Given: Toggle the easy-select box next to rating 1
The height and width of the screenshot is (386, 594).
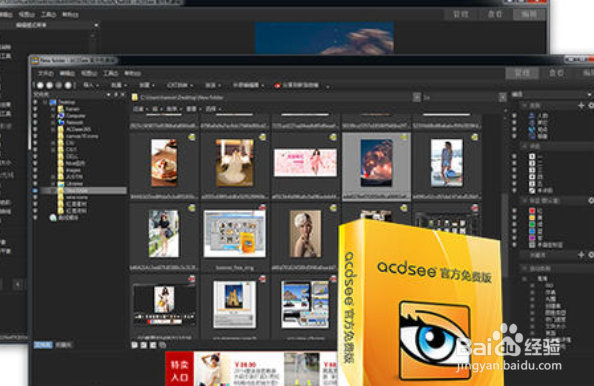Looking at the screenshot, I should click(514, 156).
